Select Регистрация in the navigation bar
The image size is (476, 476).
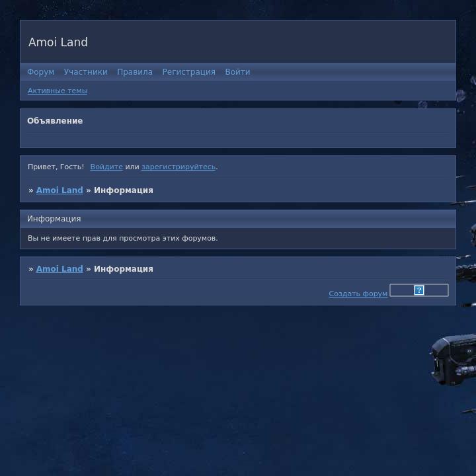point(188,72)
